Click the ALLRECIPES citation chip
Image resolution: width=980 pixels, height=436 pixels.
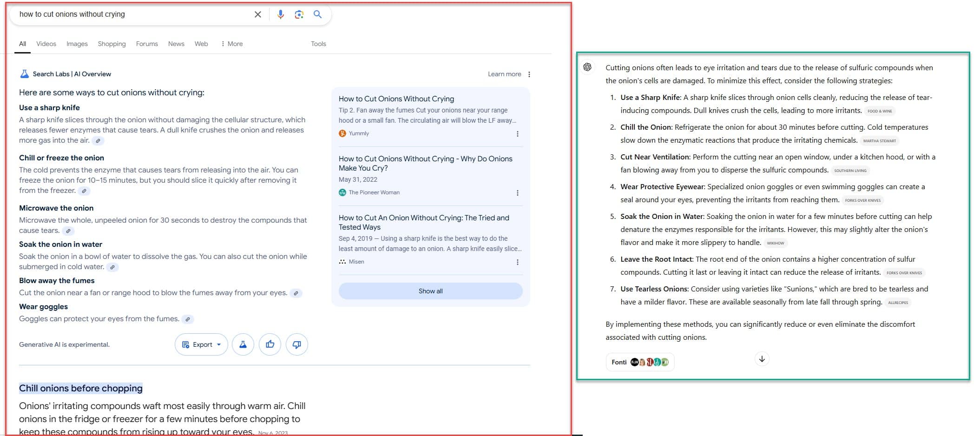pos(898,303)
